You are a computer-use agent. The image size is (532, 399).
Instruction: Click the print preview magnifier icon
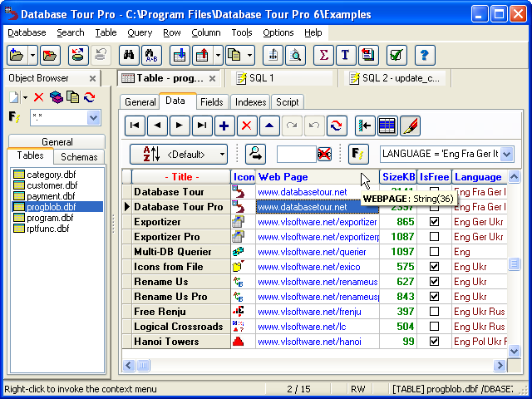pos(295,55)
